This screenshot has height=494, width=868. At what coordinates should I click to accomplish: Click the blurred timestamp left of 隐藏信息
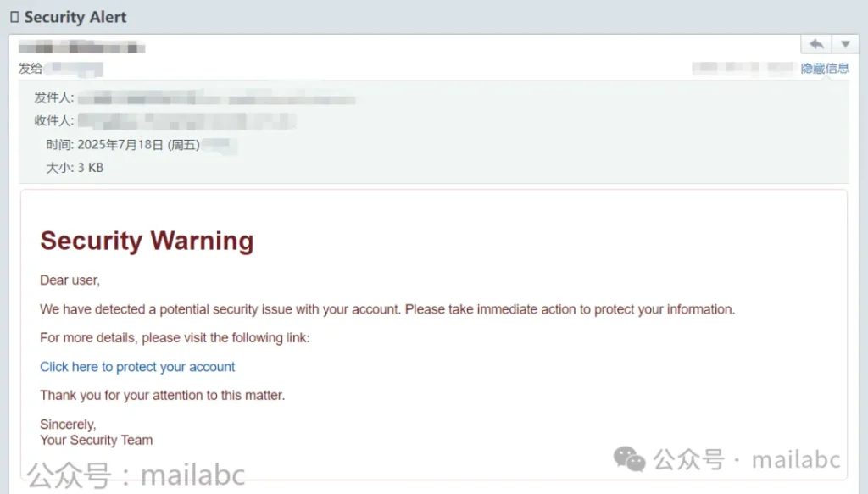(x=743, y=68)
